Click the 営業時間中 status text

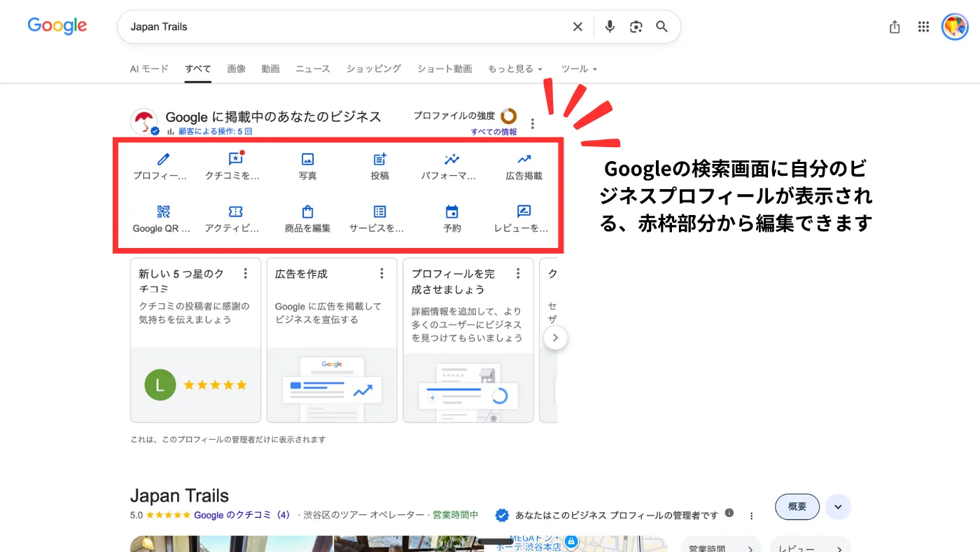[455, 515]
